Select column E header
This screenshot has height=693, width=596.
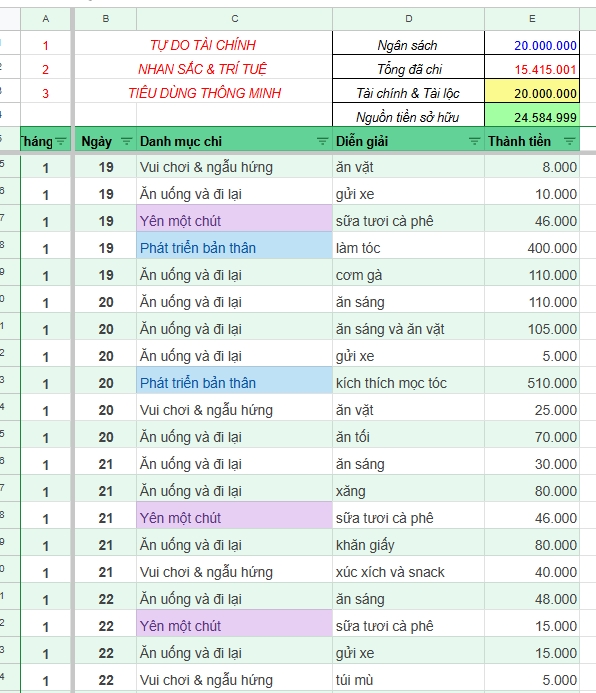532,19
